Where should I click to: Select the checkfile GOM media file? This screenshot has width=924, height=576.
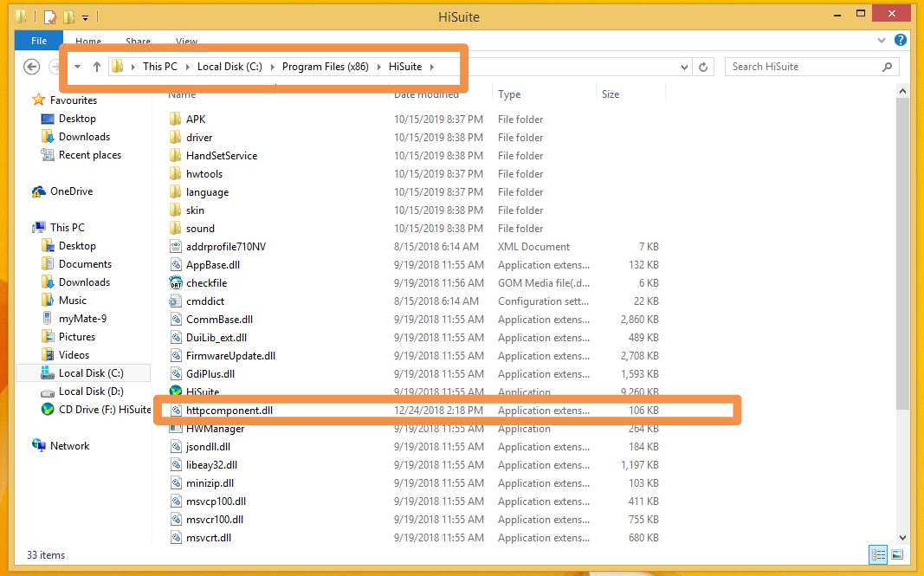tap(206, 283)
